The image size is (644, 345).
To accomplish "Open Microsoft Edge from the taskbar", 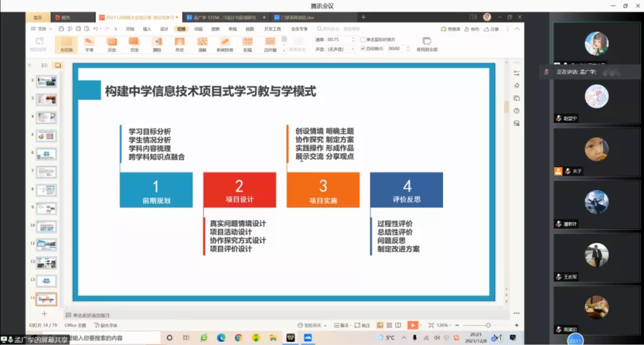I will (221, 338).
